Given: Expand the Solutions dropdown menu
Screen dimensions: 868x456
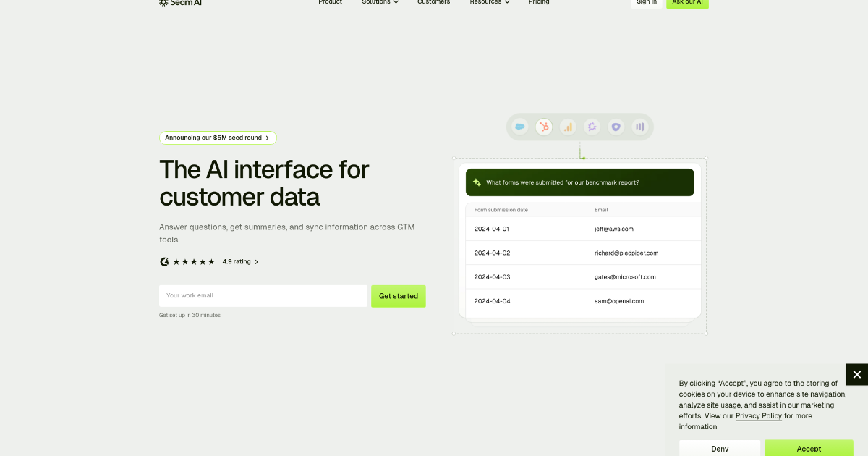Looking at the screenshot, I should [380, 3].
